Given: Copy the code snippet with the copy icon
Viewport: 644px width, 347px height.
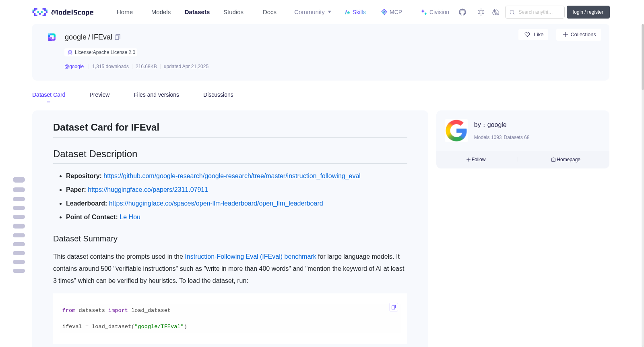Looking at the screenshot, I should click(x=394, y=307).
